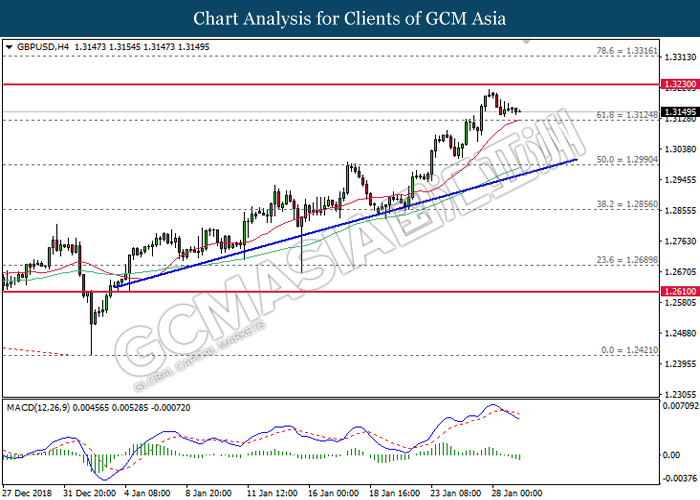This screenshot has width=700, height=500.
Task: Click the 4 Jan 08:00 date label
Action: pos(147,493)
